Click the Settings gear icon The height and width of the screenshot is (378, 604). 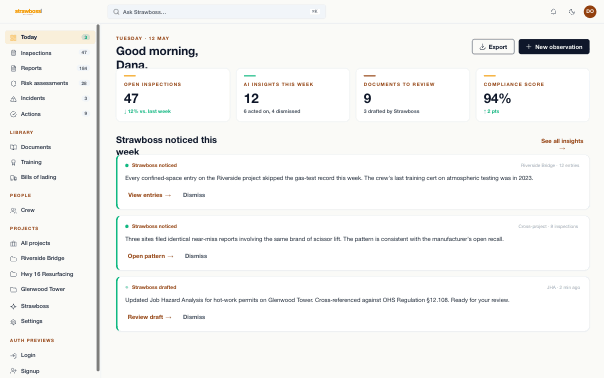13,321
